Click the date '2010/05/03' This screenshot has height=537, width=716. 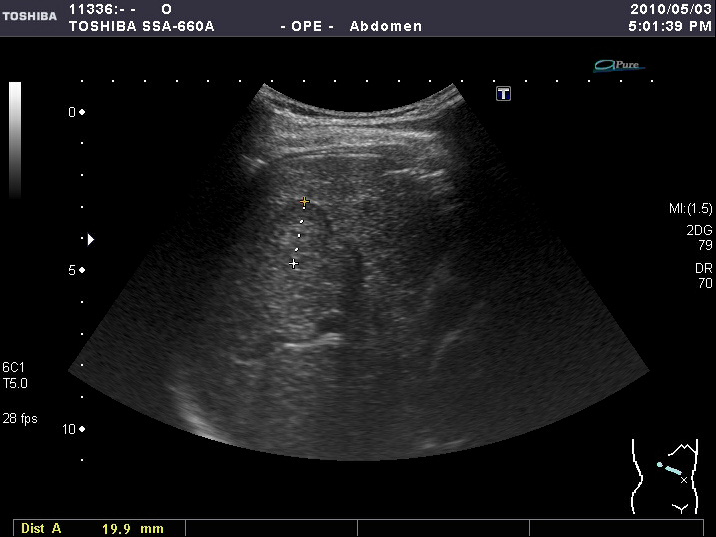[x=671, y=9]
